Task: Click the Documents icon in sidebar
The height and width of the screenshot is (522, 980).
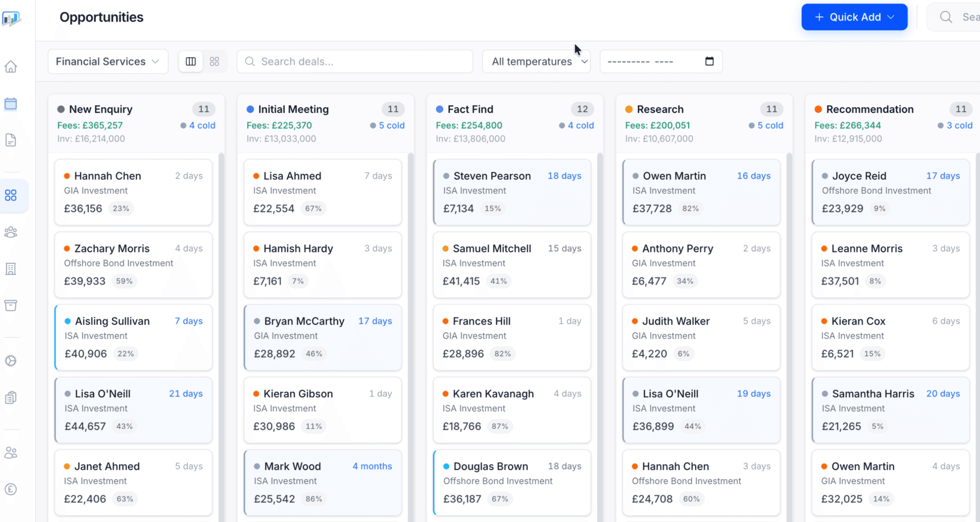Action: tap(11, 140)
